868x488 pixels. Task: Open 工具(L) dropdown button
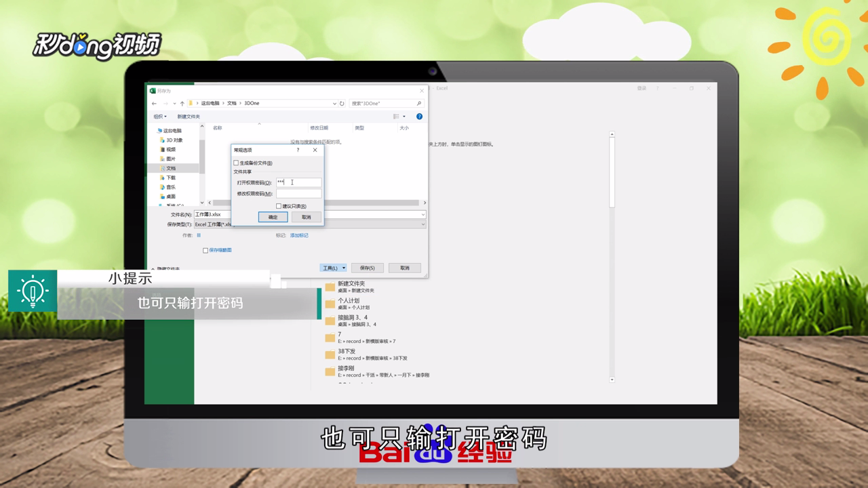333,268
